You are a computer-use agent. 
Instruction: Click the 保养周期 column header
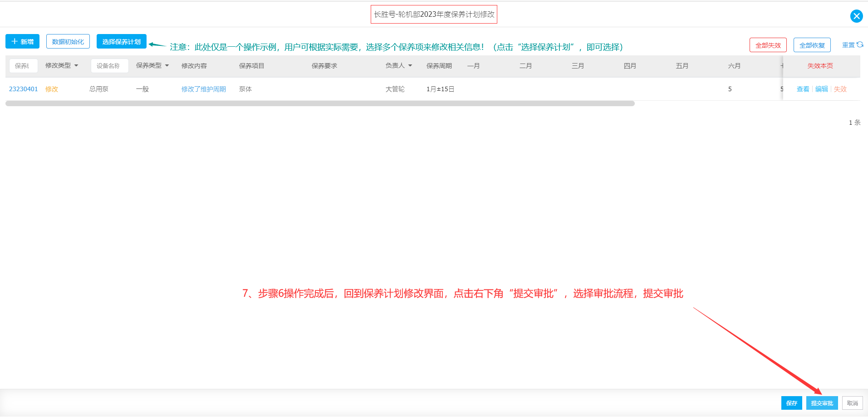[x=439, y=66]
